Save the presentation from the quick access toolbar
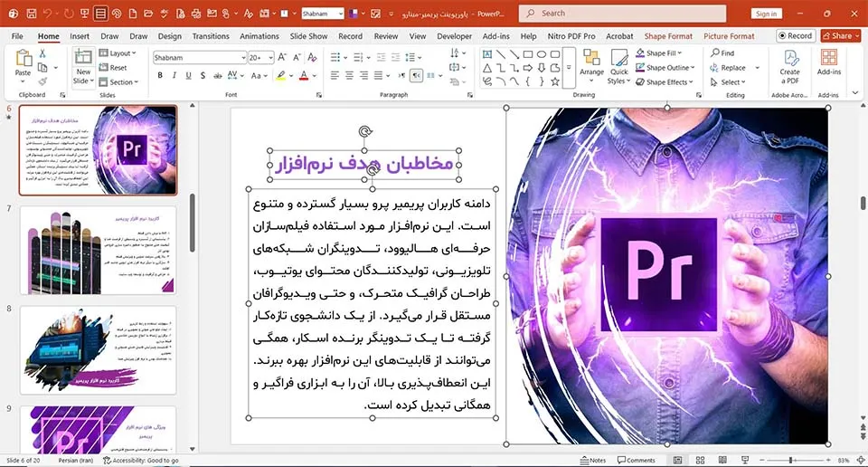868x467 pixels. click(32, 14)
